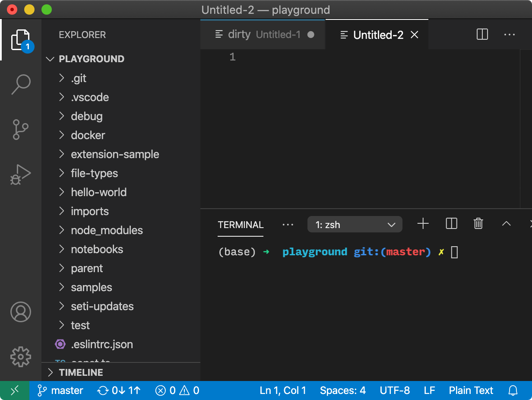
Task: Create a new terminal with the plus icon
Action: point(423,224)
